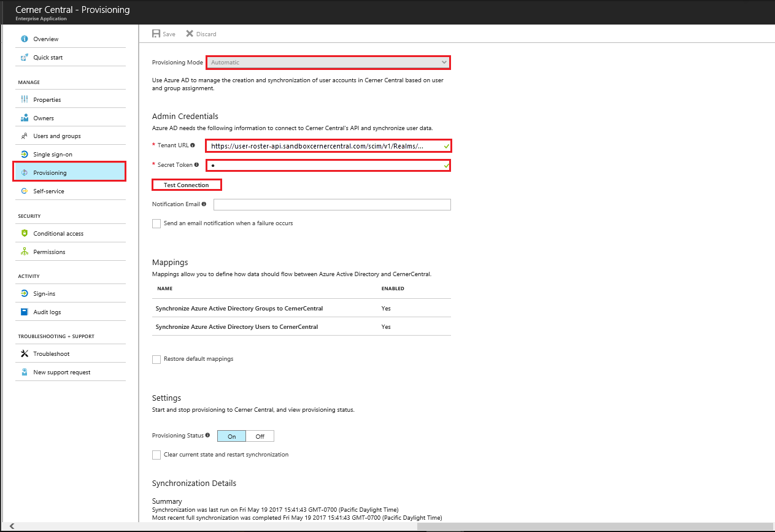Image resolution: width=775 pixels, height=532 pixels.
Task: Open Overview in the sidebar
Action: coord(71,39)
